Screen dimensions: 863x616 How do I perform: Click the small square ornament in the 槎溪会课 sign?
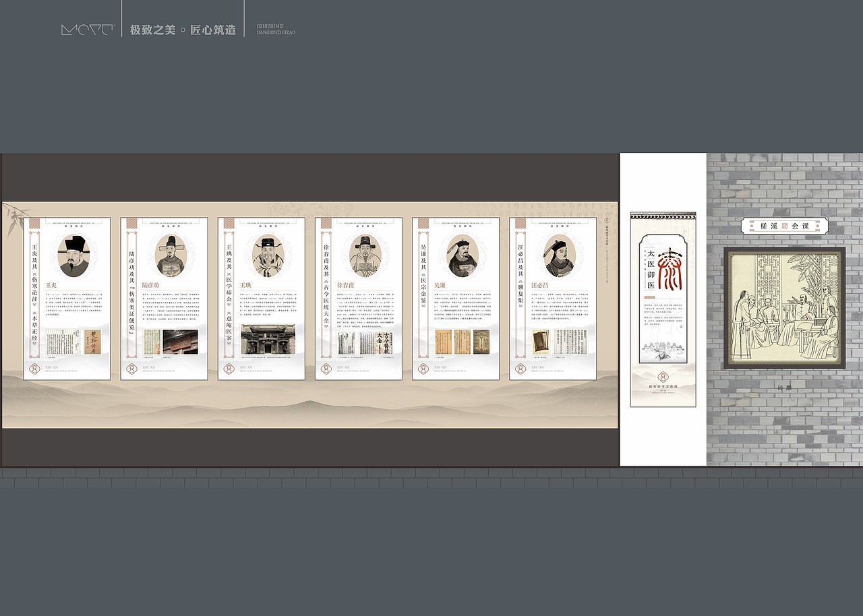click(x=785, y=226)
